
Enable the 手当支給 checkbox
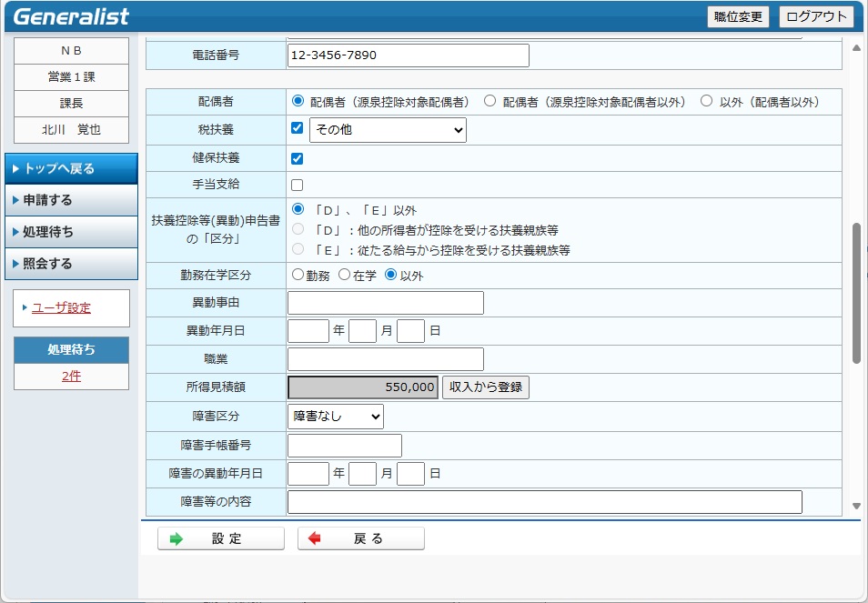coord(297,185)
